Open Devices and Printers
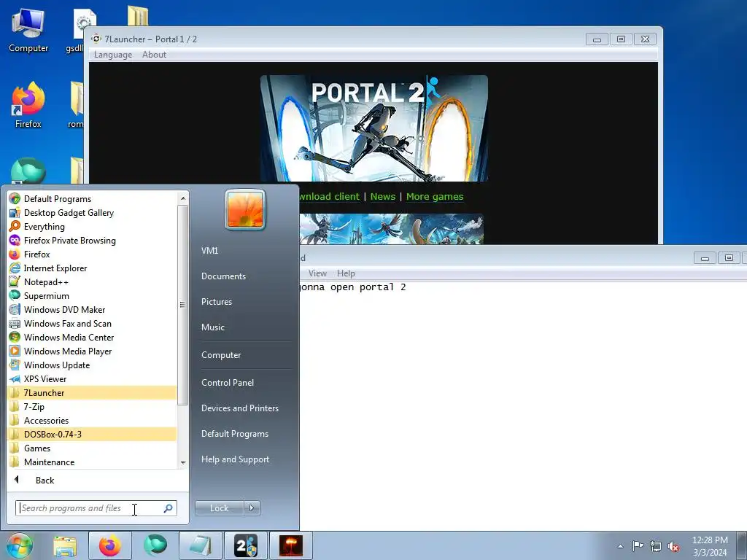The width and height of the screenshot is (747, 560). 240,408
